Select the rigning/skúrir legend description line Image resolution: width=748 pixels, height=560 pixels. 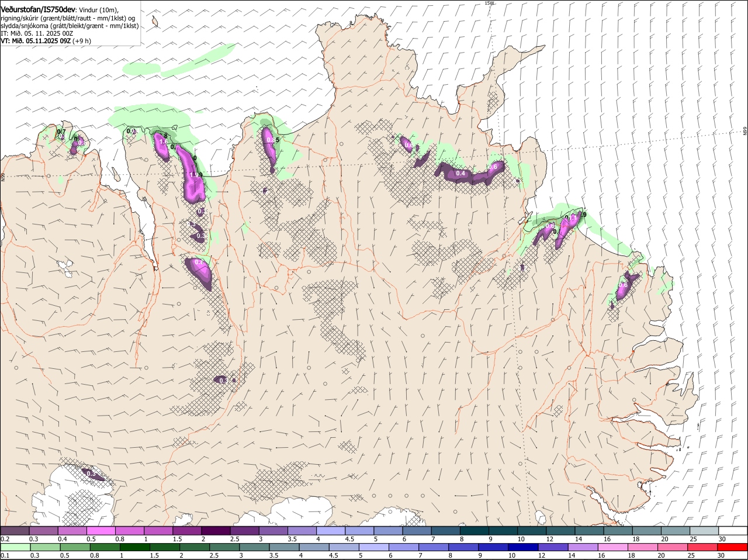click(67, 18)
